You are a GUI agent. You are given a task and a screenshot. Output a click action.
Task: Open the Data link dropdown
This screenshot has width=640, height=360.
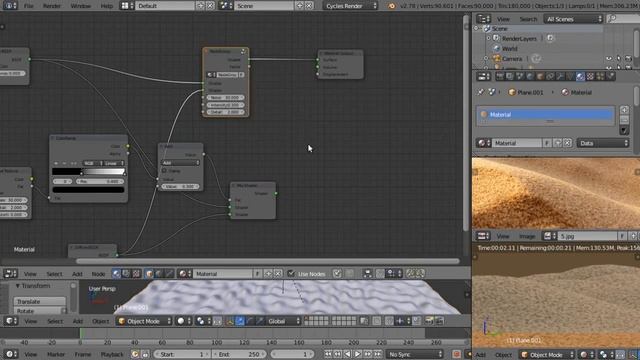tap(603, 143)
